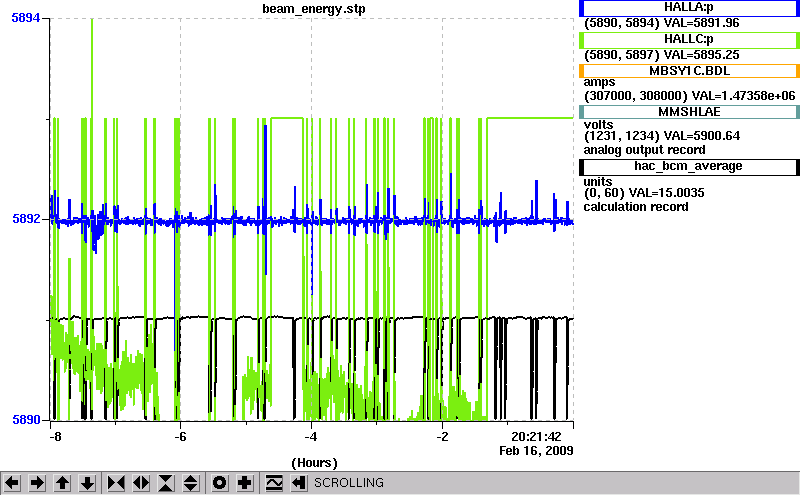800x495 pixels.
Task: Click the -8 hours axis tick label
Action: pyautogui.click(x=55, y=437)
